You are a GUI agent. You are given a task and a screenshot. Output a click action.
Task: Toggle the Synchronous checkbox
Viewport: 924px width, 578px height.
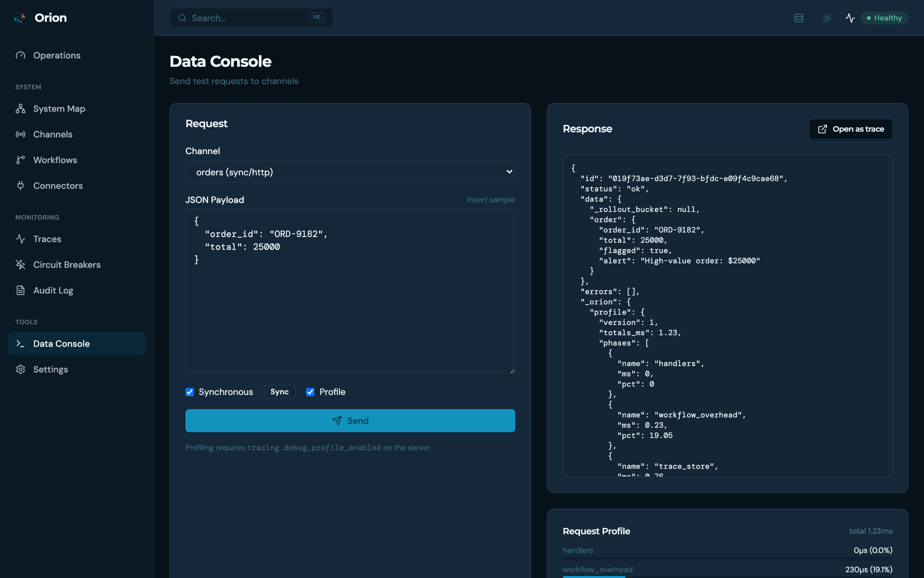(190, 392)
